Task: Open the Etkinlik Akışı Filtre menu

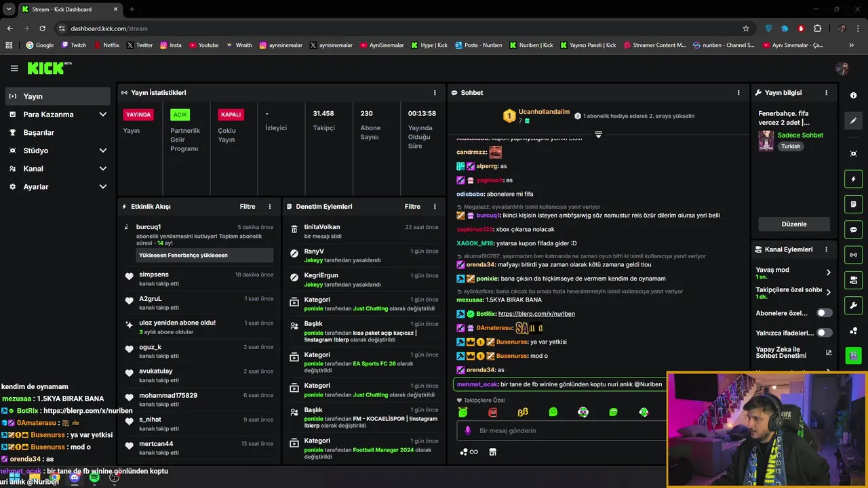Action: [248, 207]
